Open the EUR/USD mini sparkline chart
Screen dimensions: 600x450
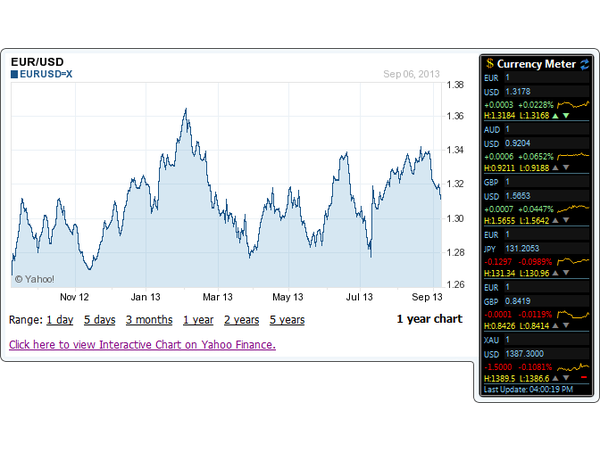tap(573, 104)
